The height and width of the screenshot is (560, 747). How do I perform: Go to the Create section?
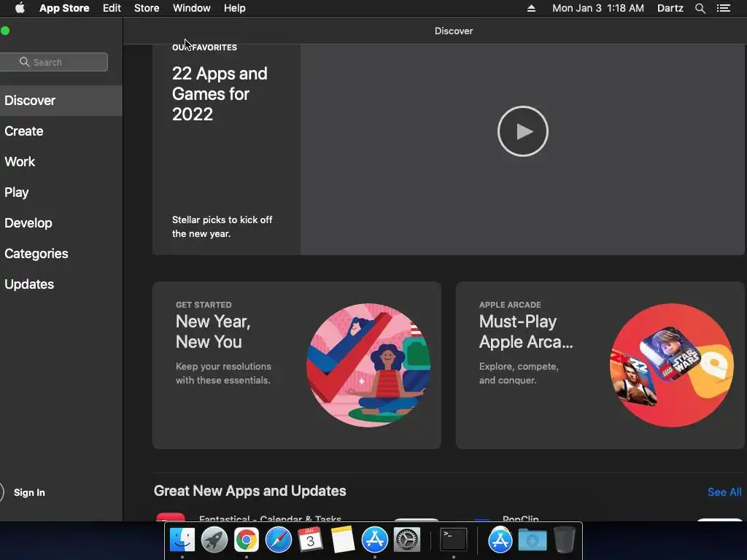coord(61,131)
